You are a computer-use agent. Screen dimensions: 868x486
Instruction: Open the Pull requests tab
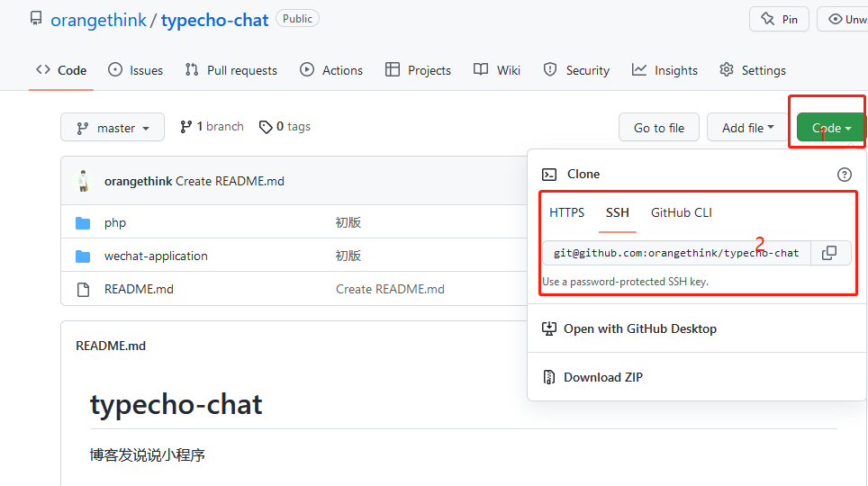tap(231, 70)
